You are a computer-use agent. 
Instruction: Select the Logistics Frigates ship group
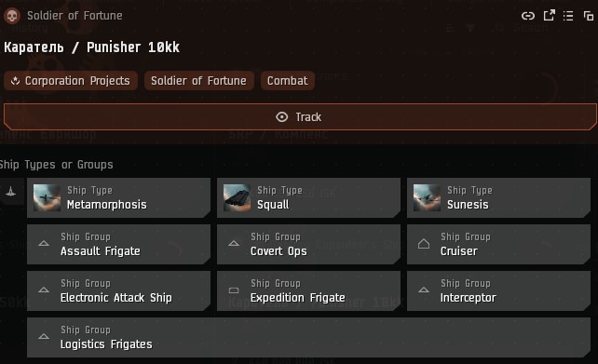(x=308, y=337)
